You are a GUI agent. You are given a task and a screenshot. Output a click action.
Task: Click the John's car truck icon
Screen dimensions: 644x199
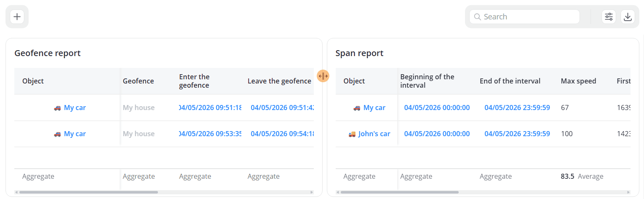(x=352, y=134)
